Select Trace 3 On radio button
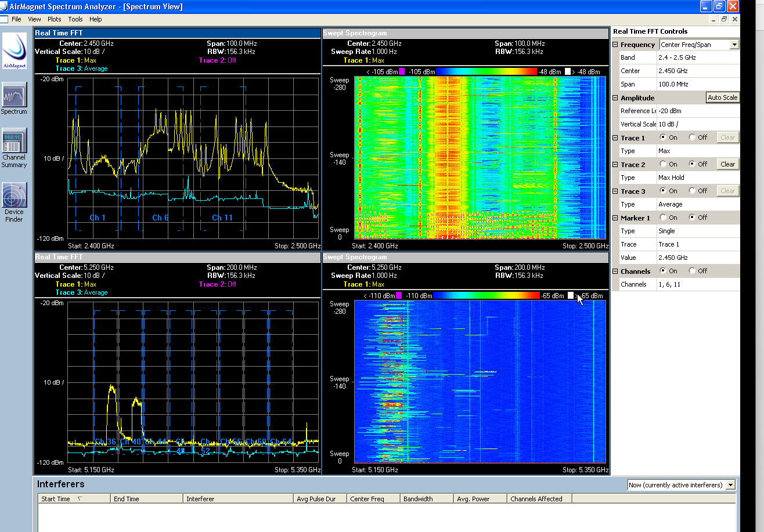The image size is (764, 532). coord(663,191)
